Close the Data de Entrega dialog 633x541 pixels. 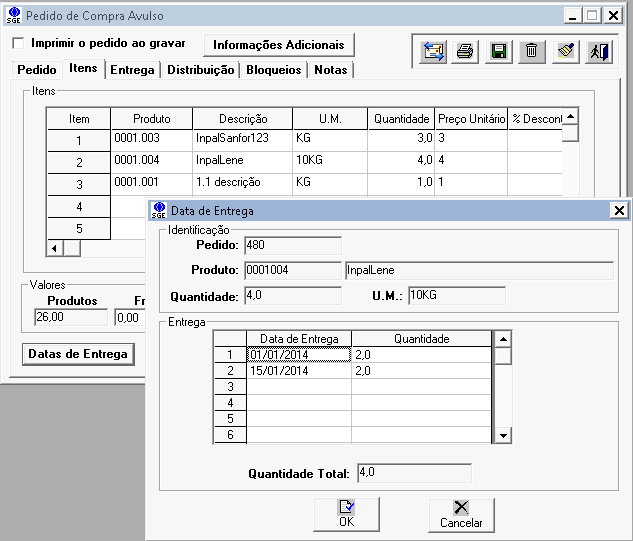pyautogui.click(x=619, y=211)
